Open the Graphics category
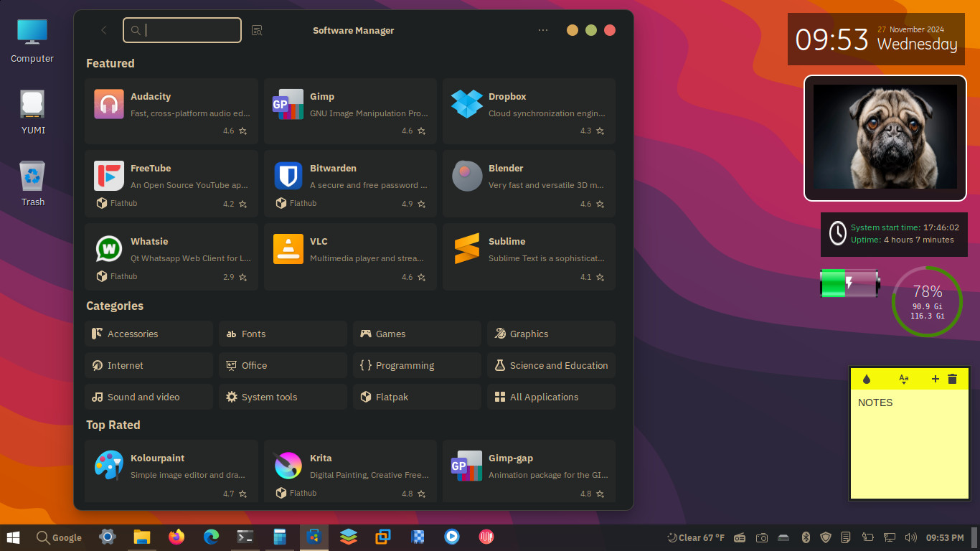980x551 pixels. 551,334
